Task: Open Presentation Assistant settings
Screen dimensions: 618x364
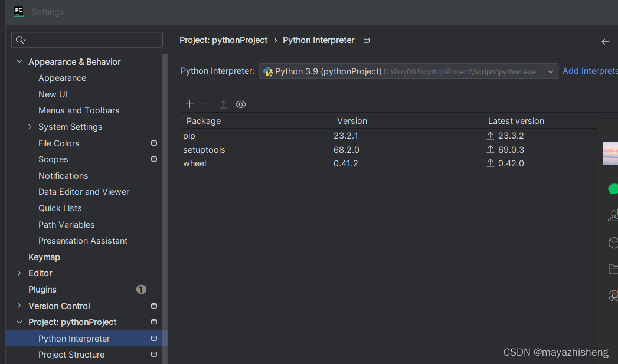Action: pyautogui.click(x=83, y=241)
